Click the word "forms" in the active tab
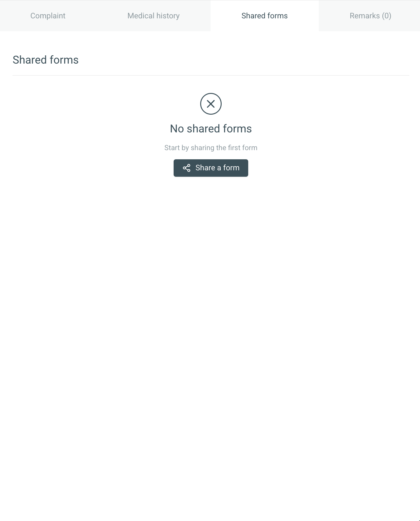The width and height of the screenshot is (420, 521). click(x=278, y=16)
